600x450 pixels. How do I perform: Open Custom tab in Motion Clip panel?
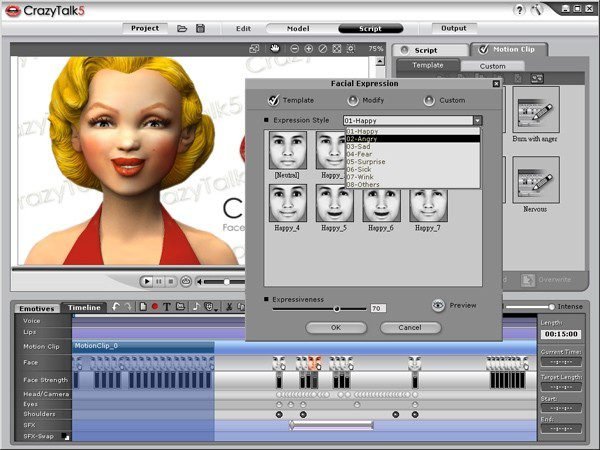(492, 66)
